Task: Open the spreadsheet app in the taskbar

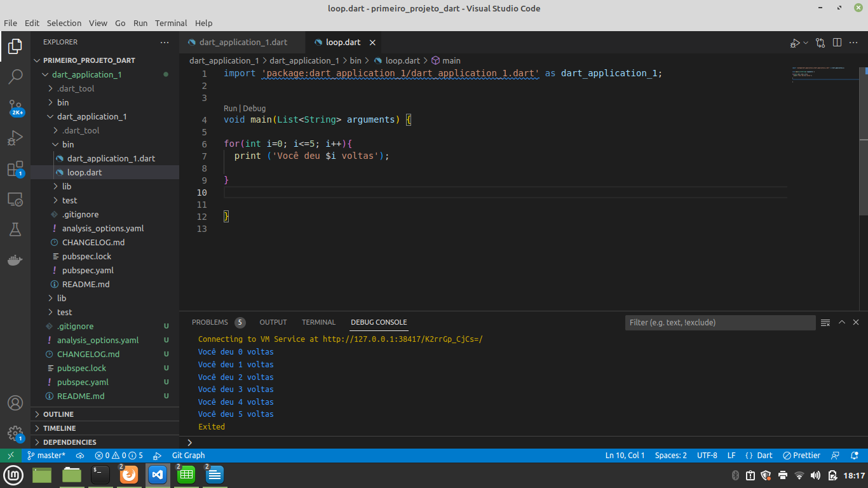Action: [186, 475]
